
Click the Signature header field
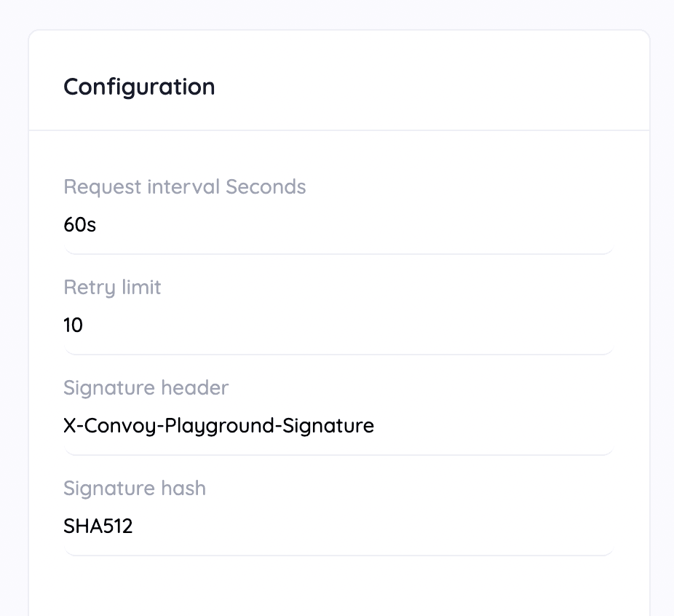coord(338,426)
